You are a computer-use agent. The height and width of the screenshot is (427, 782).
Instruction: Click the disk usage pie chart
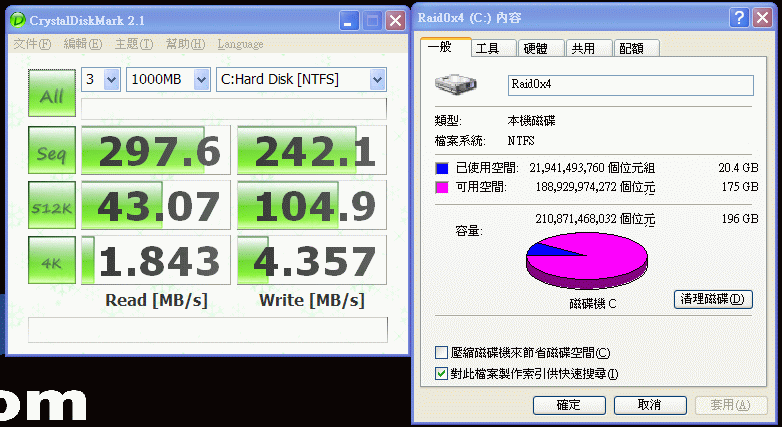pyautogui.click(x=587, y=260)
